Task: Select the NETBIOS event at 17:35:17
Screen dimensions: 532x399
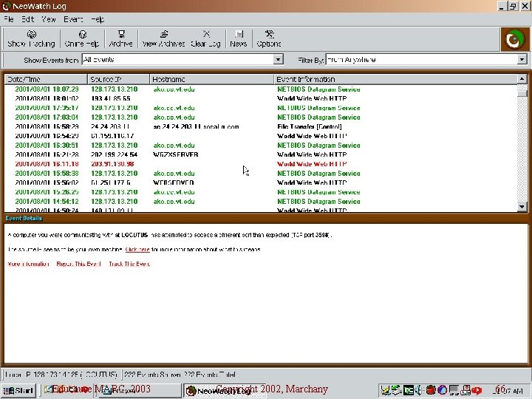Action: click(261, 108)
